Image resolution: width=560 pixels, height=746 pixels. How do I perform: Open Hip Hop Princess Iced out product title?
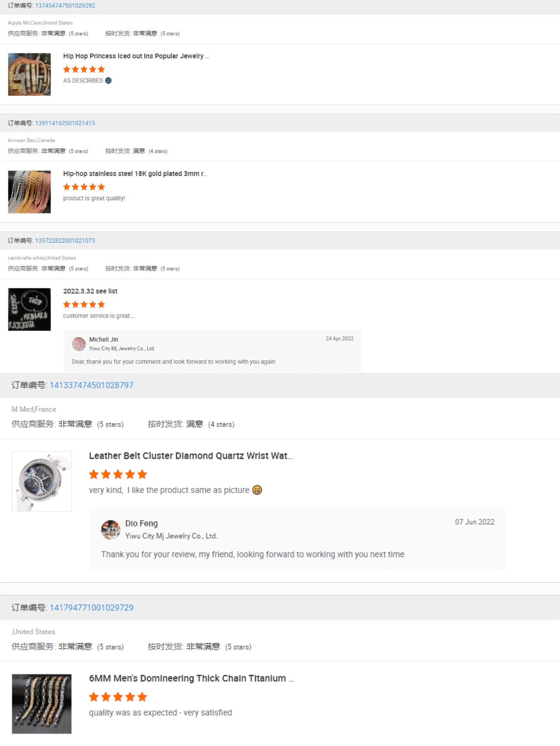pos(136,56)
